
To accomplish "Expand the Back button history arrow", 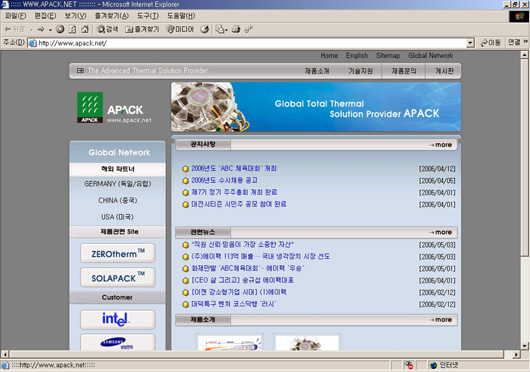I will coord(31,30).
